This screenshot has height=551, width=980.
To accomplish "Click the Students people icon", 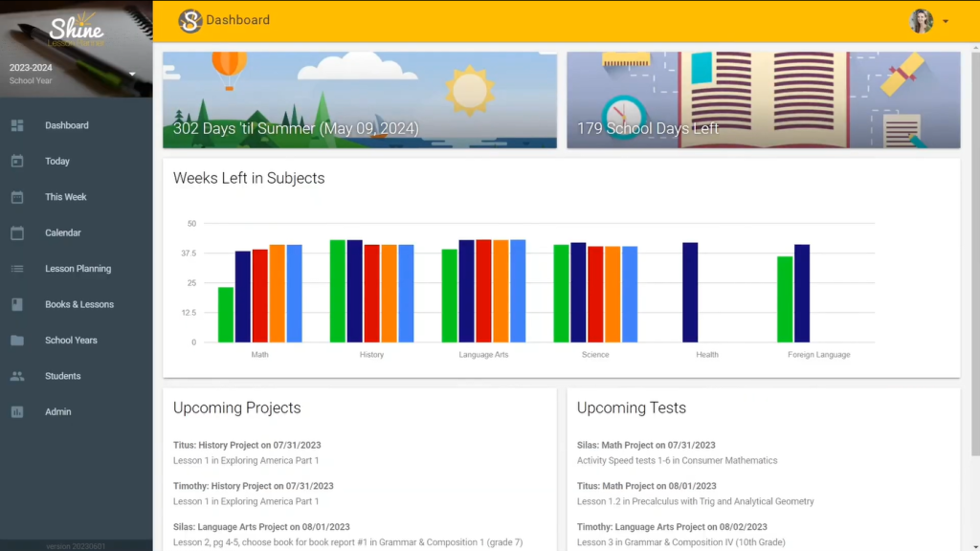I will point(17,376).
